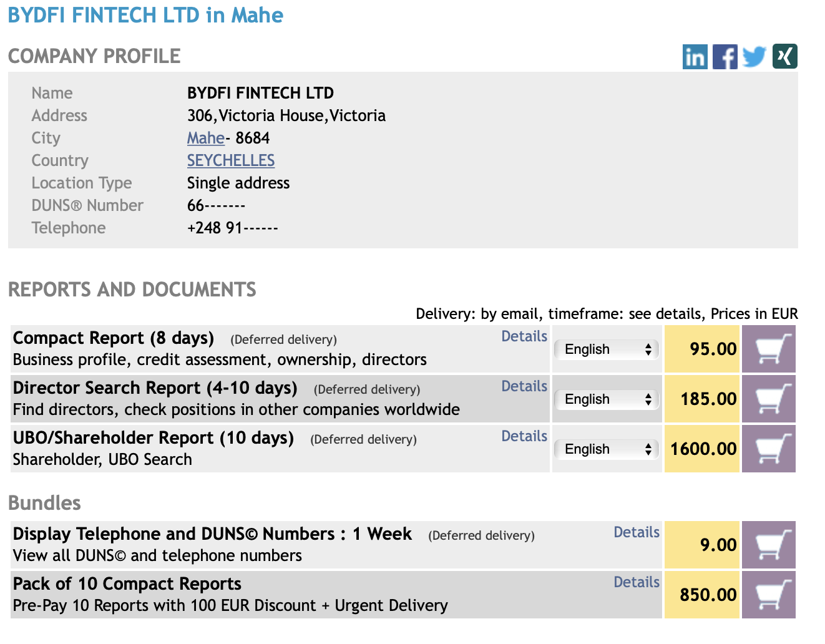Open language dropdown for Compact Report
825x644 pixels.
(x=607, y=349)
